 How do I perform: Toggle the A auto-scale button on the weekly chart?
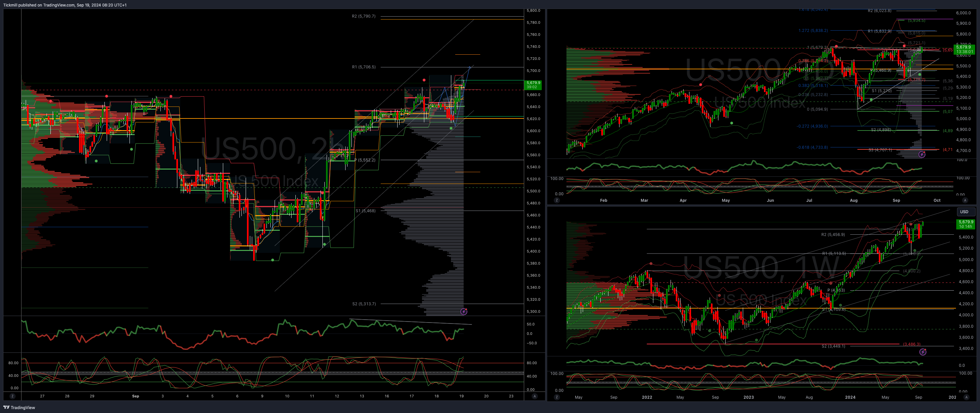[x=966, y=397]
